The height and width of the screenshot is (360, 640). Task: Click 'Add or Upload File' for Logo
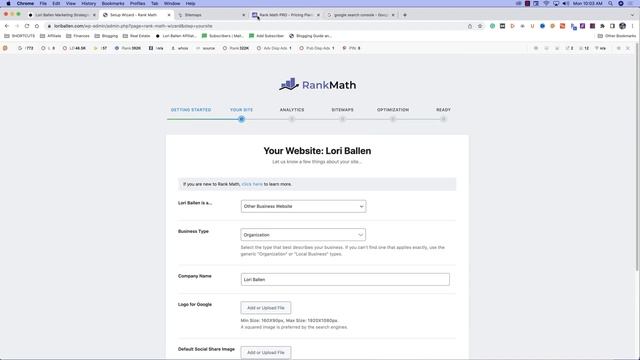pyautogui.click(x=266, y=308)
